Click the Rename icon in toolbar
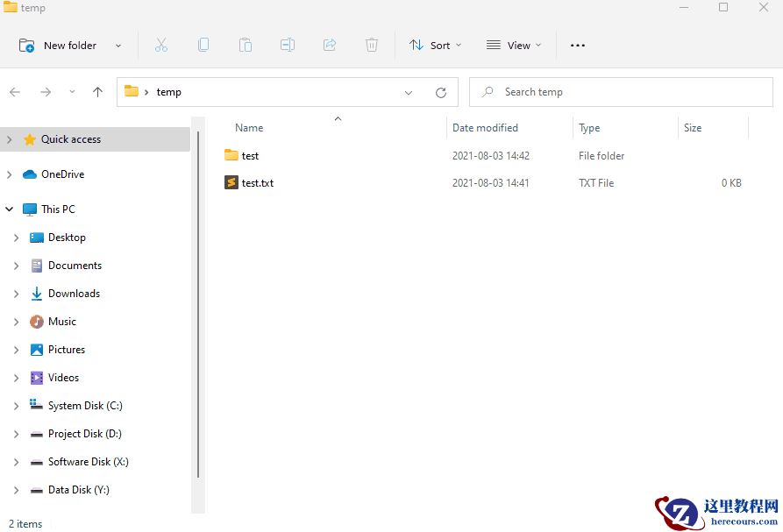The width and height of the screenshot is (783, 532). point(288,46)
